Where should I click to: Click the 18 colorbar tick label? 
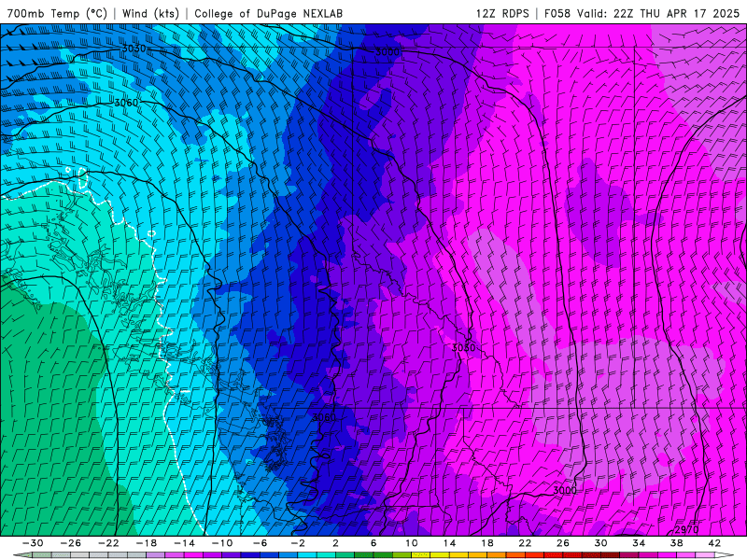[487, 543]
